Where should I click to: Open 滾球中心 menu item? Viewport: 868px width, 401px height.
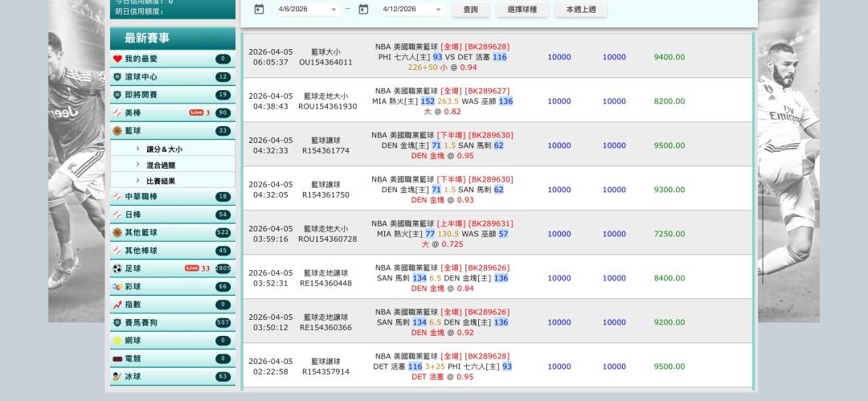click(x=173, y=77)
